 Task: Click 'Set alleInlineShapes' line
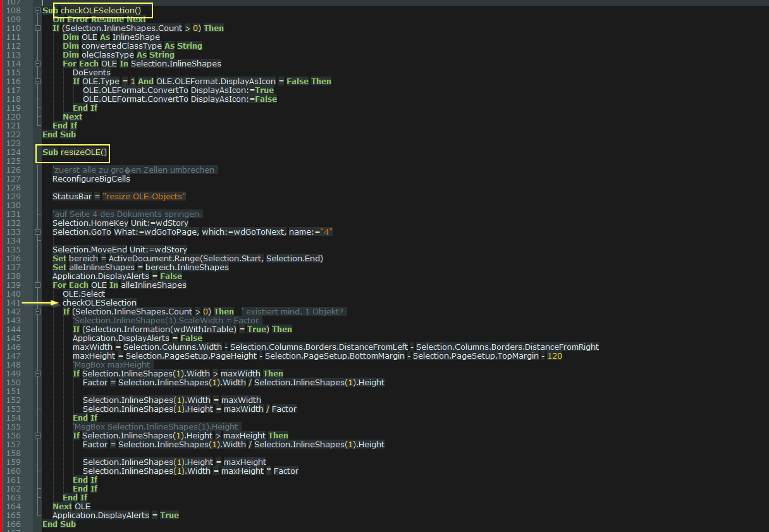[140, 268]
